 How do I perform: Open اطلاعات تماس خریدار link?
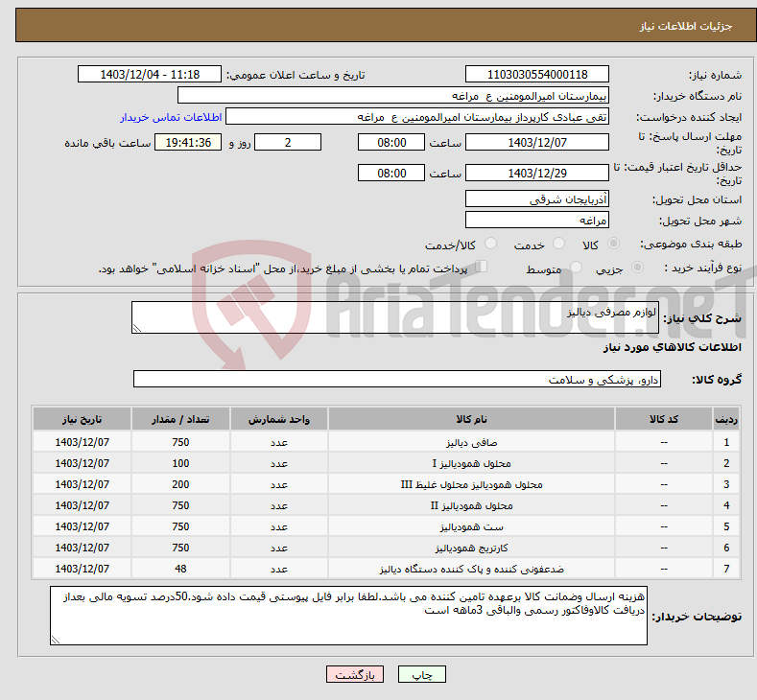[171, 117]
